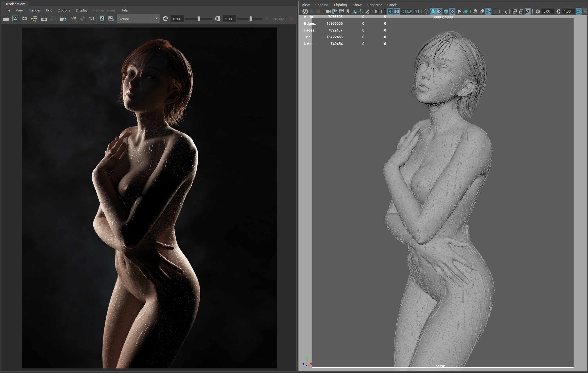
Task: Click Render region icon in Render View
Action: pos(15,19)
